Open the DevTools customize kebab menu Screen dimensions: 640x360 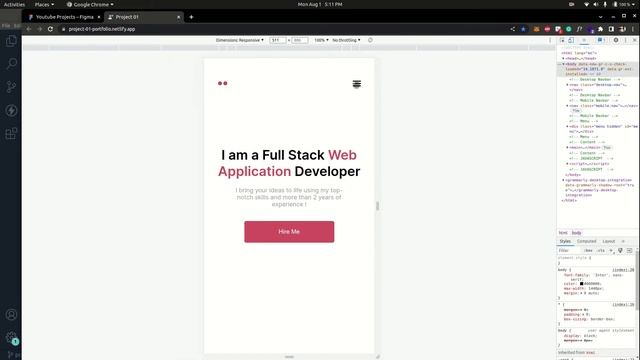(x=625, y=40)
